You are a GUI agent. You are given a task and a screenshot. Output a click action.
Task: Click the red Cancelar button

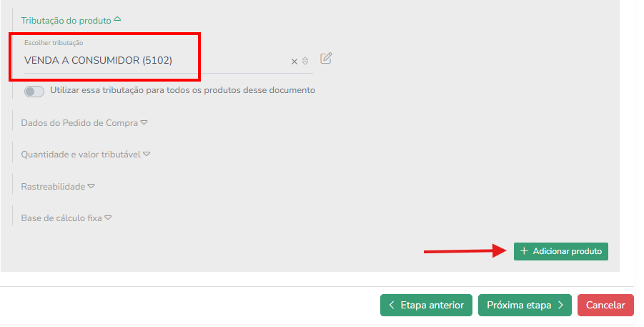[605, 306]
